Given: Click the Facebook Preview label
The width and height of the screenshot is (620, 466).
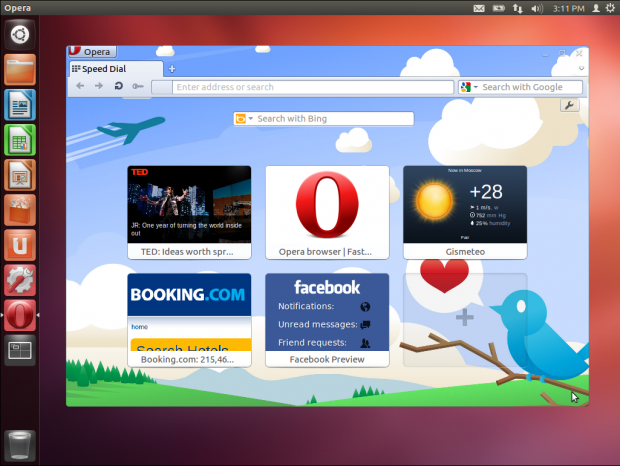Looking at the screenshot, I should (327, 359).
